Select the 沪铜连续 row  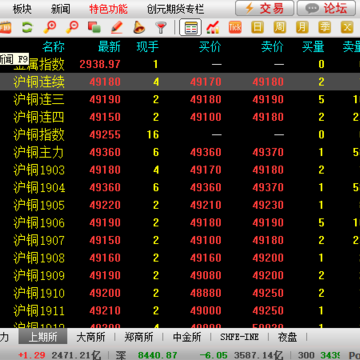180,82
